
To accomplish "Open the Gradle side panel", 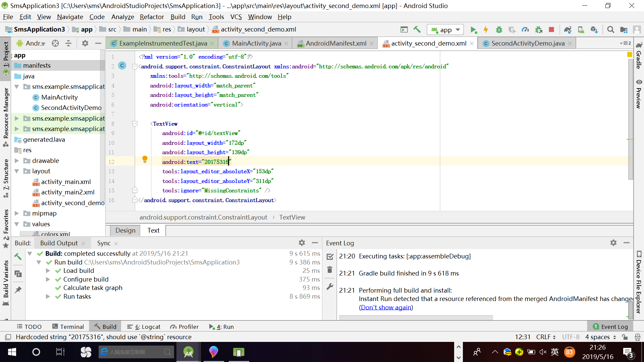I will tap(639, 56).
